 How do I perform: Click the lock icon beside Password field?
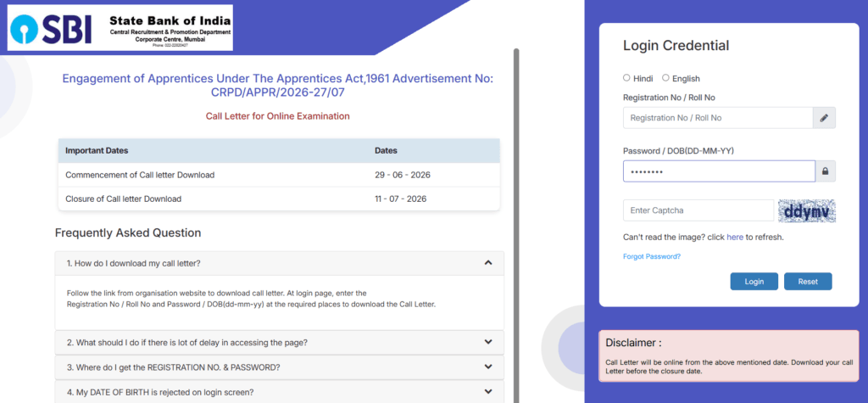(825, 171)
